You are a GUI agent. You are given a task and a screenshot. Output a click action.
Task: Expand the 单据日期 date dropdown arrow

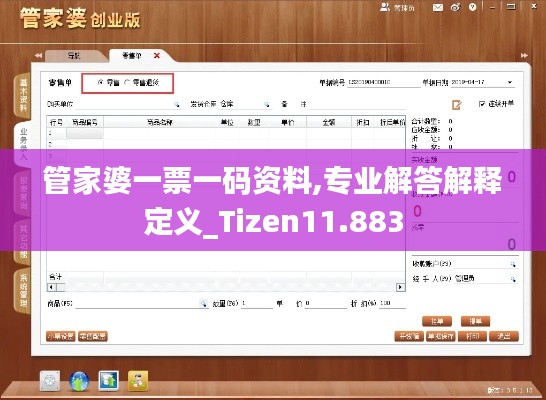510,83
